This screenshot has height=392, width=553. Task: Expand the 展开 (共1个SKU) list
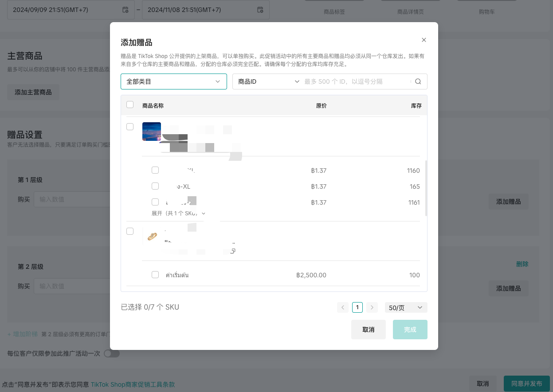[x=178, y=213]
